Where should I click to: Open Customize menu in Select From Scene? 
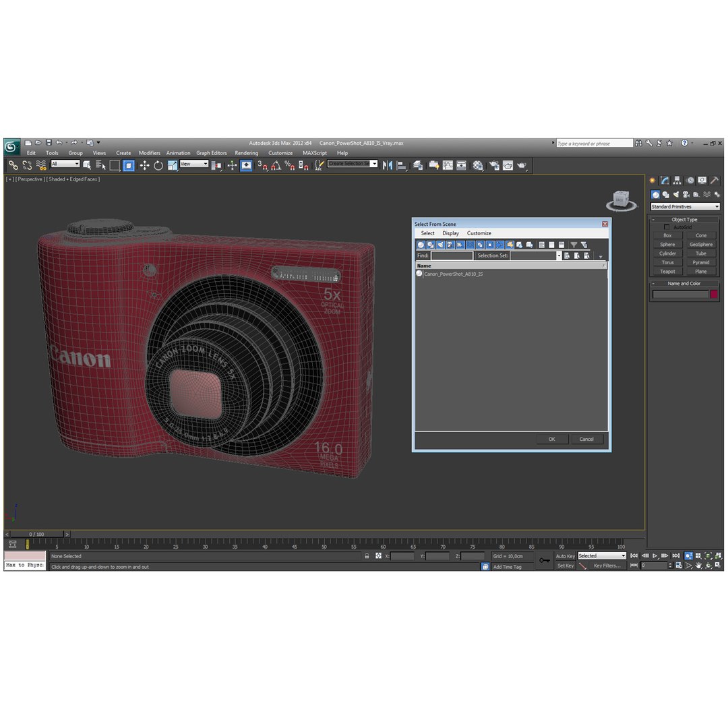479,233
